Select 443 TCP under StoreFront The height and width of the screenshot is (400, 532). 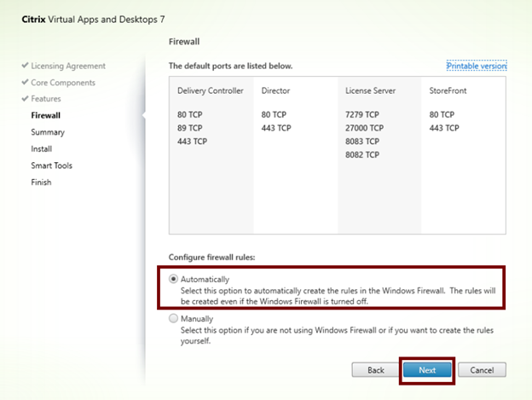[444, 128]
